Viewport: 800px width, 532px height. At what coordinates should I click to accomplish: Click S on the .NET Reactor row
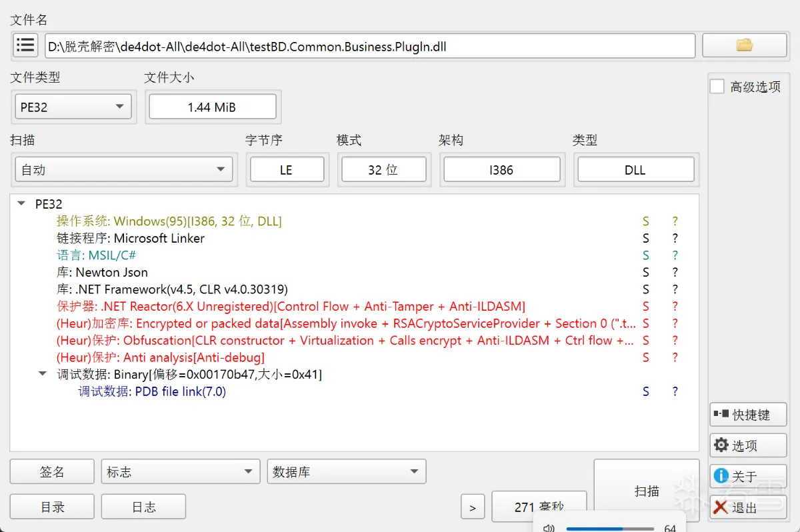[646, 307]
